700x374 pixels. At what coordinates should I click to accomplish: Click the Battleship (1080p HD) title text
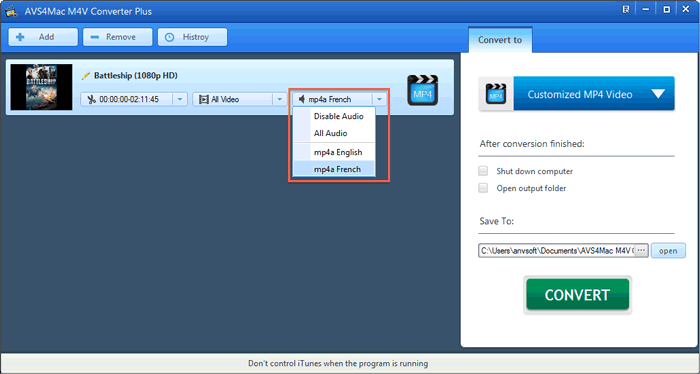[136, 75]
